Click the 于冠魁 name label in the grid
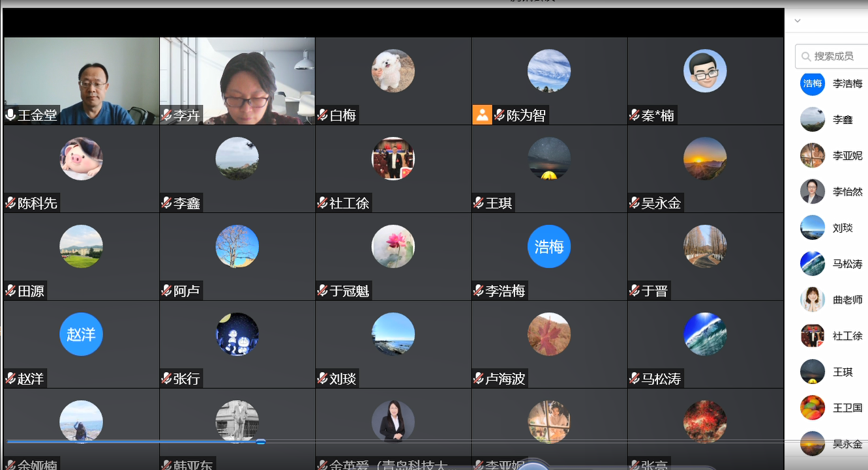868x470 pixels. (x=350, y=291)
